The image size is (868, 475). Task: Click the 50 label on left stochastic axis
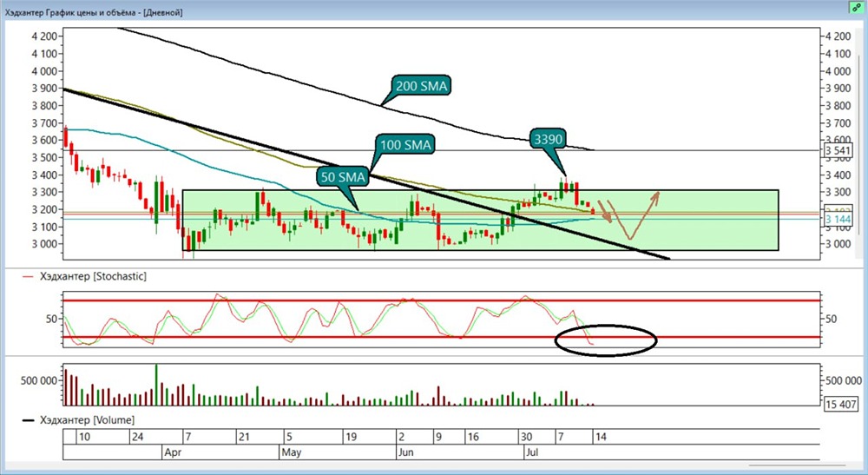51,319
